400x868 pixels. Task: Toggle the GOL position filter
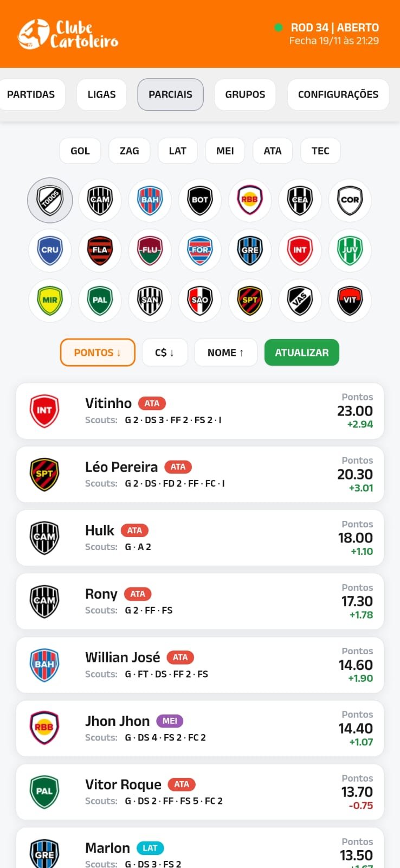point(80,151)
